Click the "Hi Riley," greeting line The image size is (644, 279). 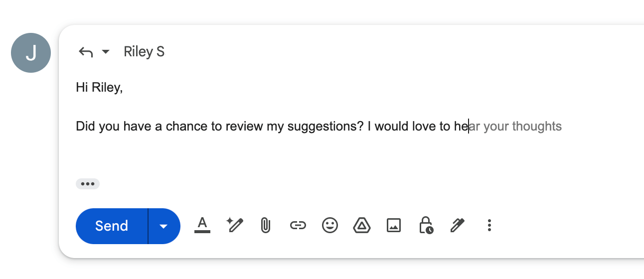coord(99,88)
